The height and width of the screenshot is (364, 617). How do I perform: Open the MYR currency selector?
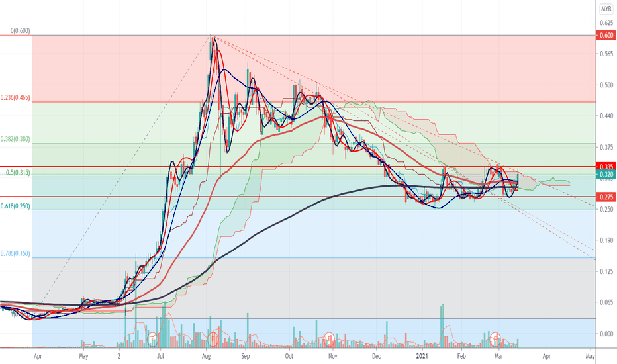606,9
